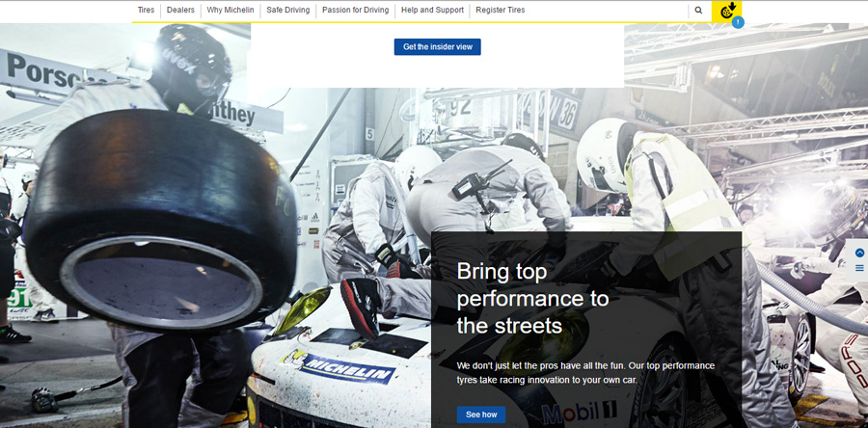Go to the Dealers menu item

coord(180,11)
